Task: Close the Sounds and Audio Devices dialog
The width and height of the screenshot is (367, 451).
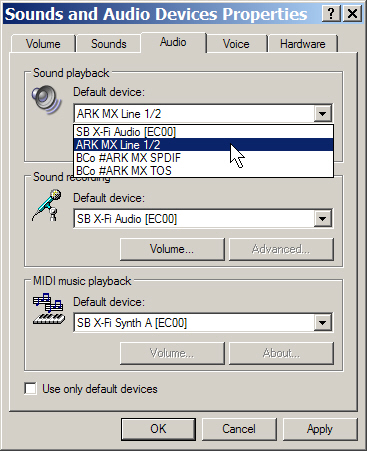Action: tap(352, 14)
